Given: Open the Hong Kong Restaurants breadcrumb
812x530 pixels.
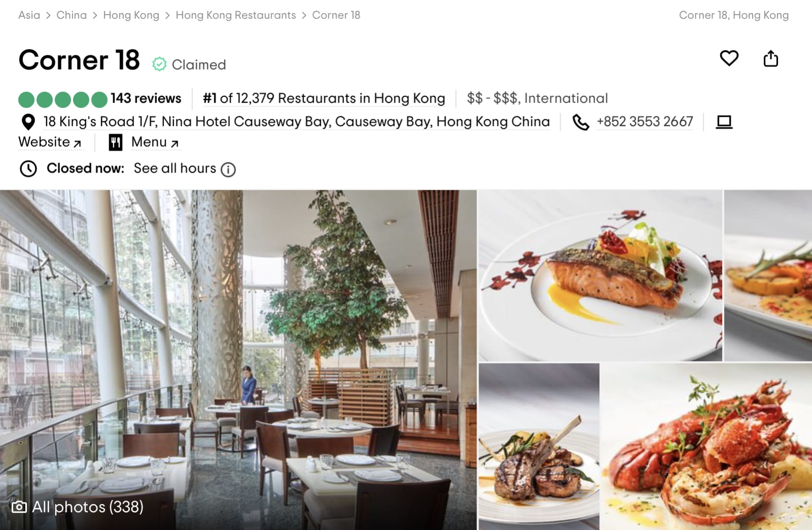Looking at the screenshot, I should (x=235, y=15).
